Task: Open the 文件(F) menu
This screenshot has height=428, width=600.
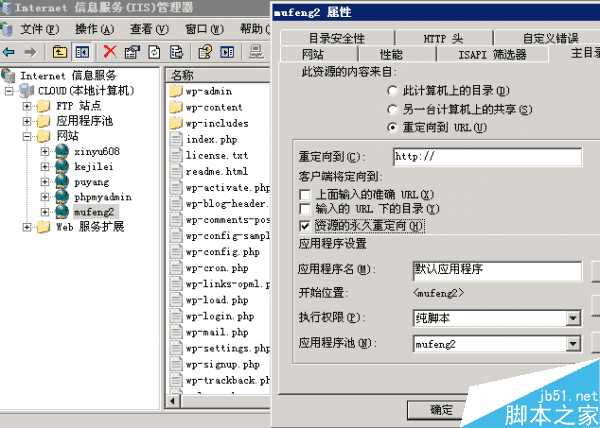Action: pyautogui.click(x=38, y=29)
